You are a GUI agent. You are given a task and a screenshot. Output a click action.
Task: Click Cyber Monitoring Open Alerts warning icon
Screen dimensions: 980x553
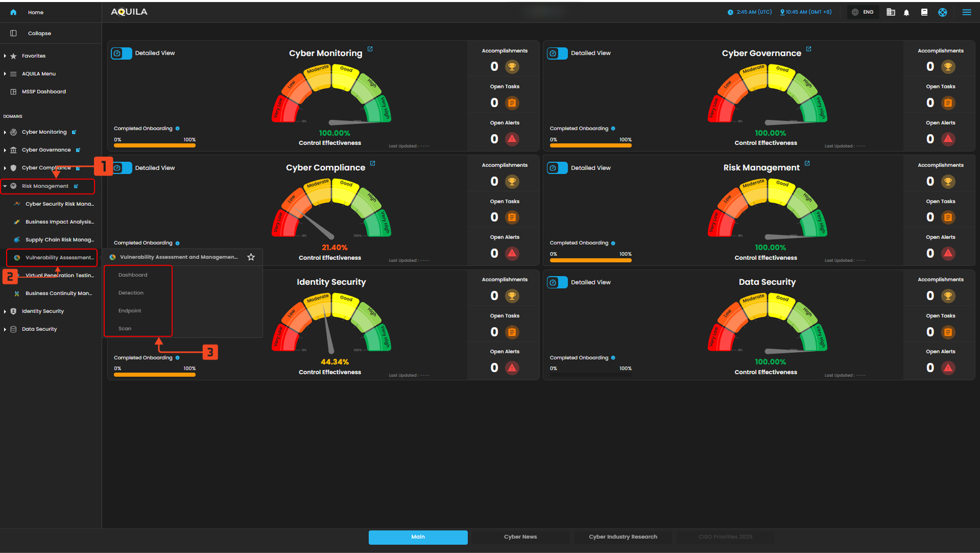pos(512,139)
